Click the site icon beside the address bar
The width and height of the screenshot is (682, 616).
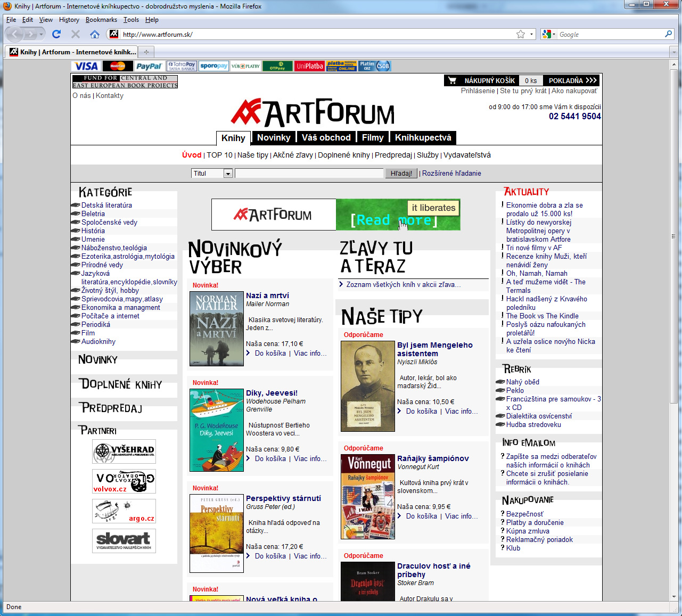click(x=113, y=34)
